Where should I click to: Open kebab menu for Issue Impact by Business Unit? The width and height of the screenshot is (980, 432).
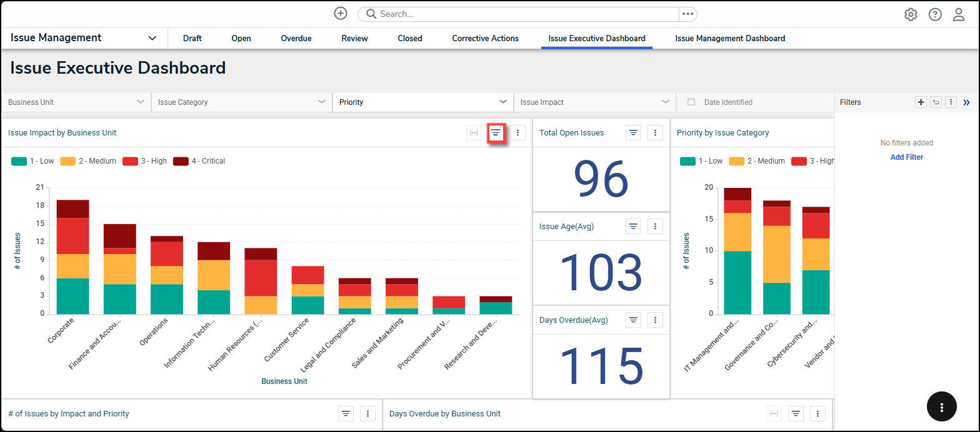point(517,132)
